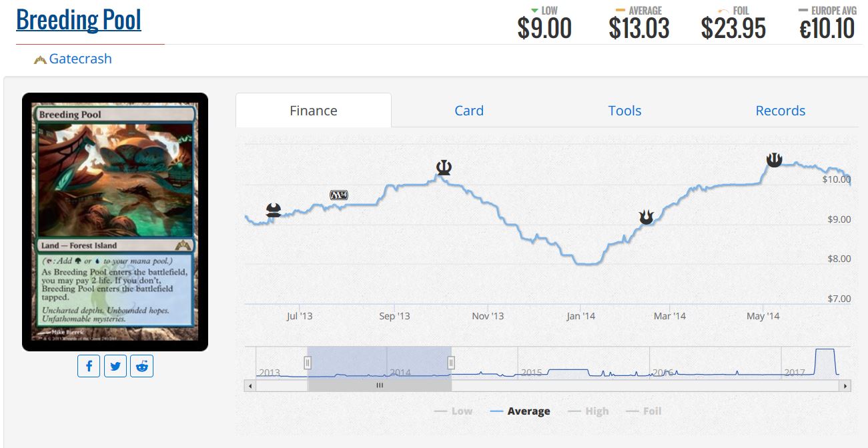This screenshot has width=868, height=448.
Task: Click the Theros trident set marker on chart
Action: point(443,167)
